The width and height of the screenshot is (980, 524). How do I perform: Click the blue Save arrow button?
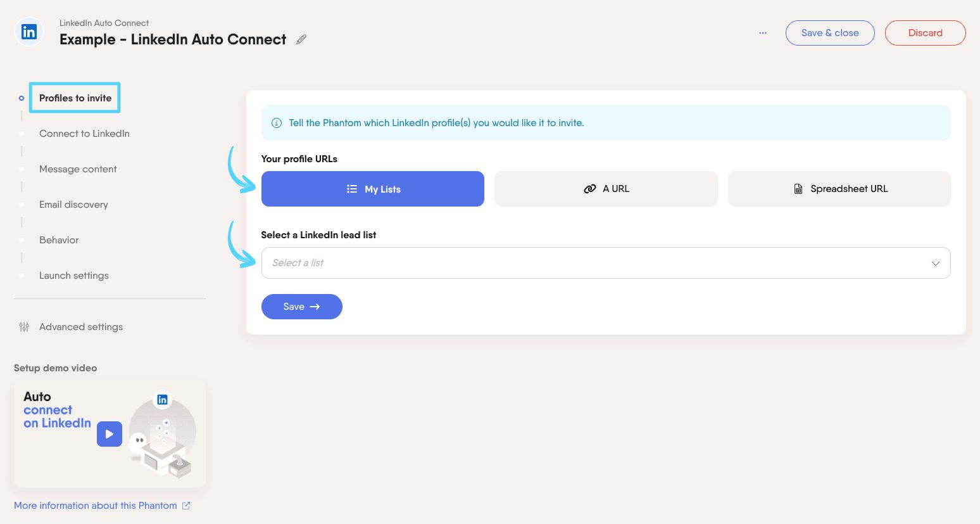click(302, 307)
